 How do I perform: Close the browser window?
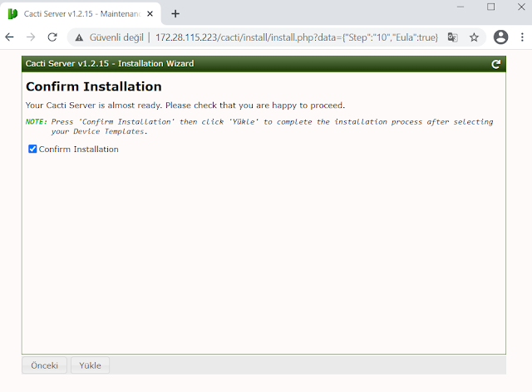(521, 7)
